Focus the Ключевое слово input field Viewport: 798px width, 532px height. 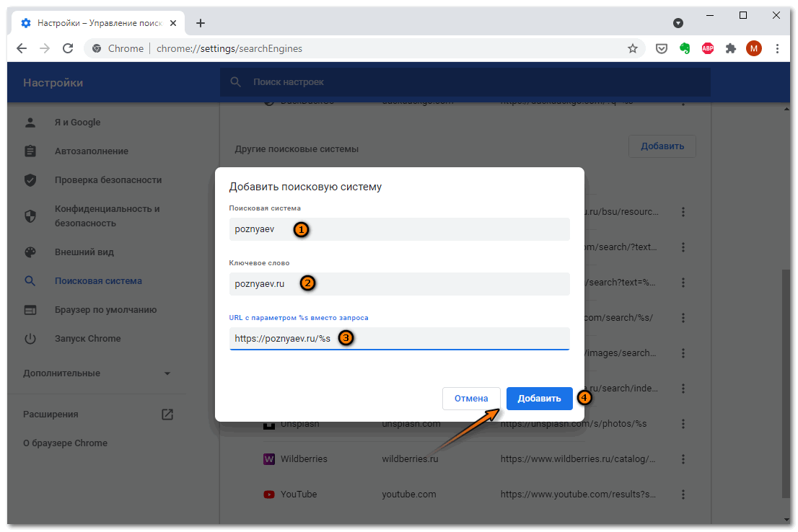(x=399, y=284)
